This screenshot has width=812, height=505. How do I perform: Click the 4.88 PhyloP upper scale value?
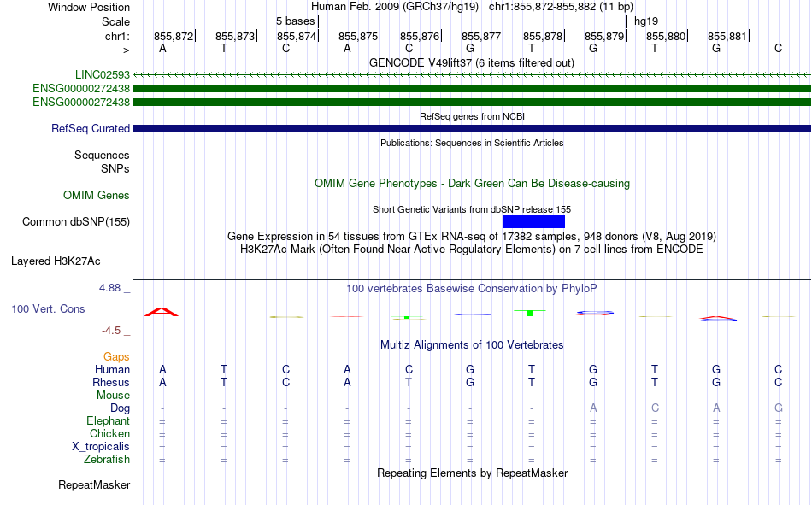109,287
